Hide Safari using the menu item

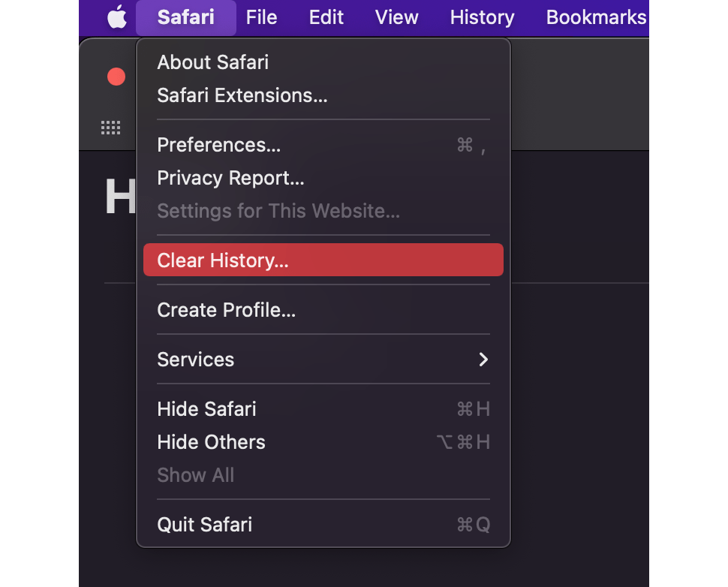pyautogui.click(x=206, y=408)
